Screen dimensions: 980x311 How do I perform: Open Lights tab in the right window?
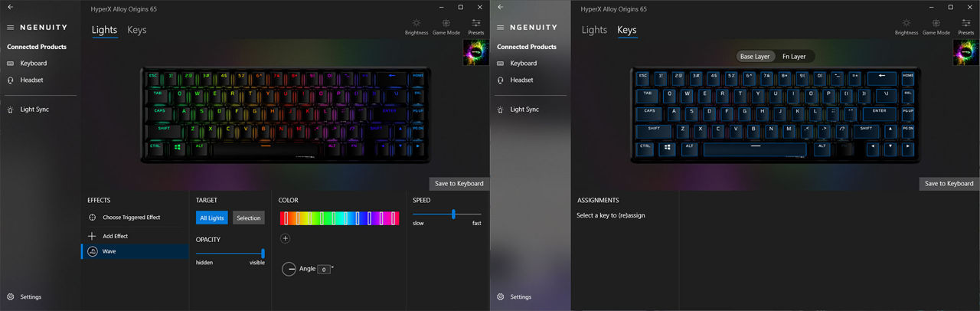pyautogui.click(x=594, y=30)
